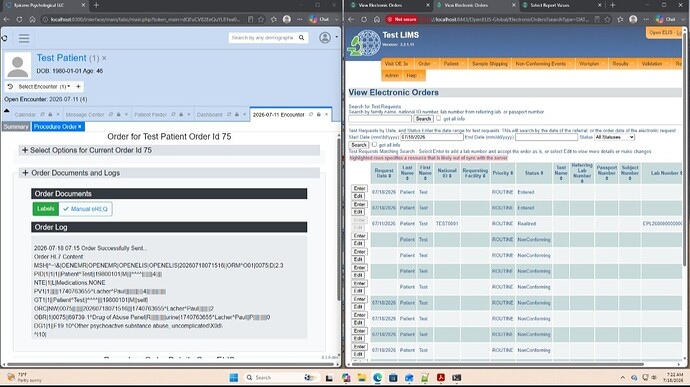This screenshot has width=690, height=387.
Task: Lock the Calendar tab
Action: 50,114
